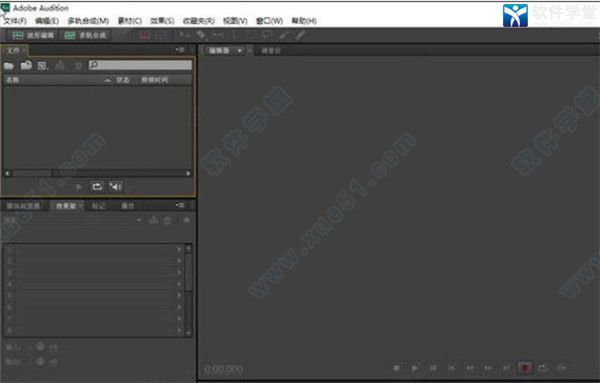
Task: Sort files by the 名称 column header
Action: (x=13, y=80)
